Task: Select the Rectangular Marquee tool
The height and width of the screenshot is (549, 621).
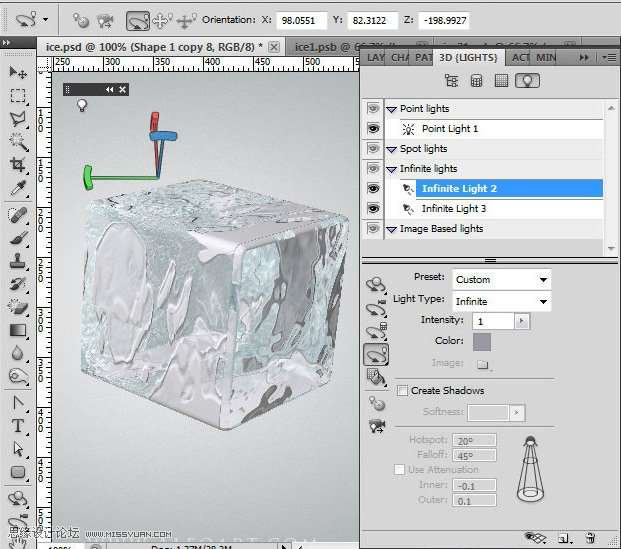Action: (x=18, y=95)
